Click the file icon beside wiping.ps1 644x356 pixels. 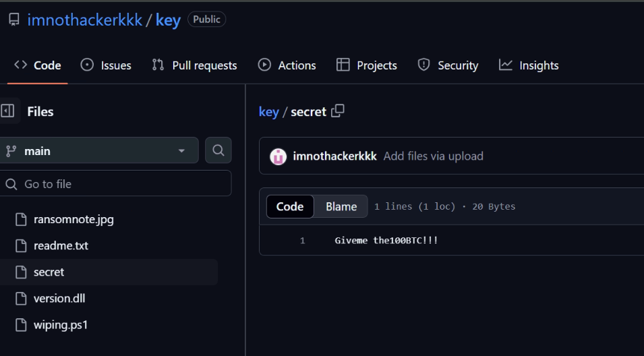point(21,325)
